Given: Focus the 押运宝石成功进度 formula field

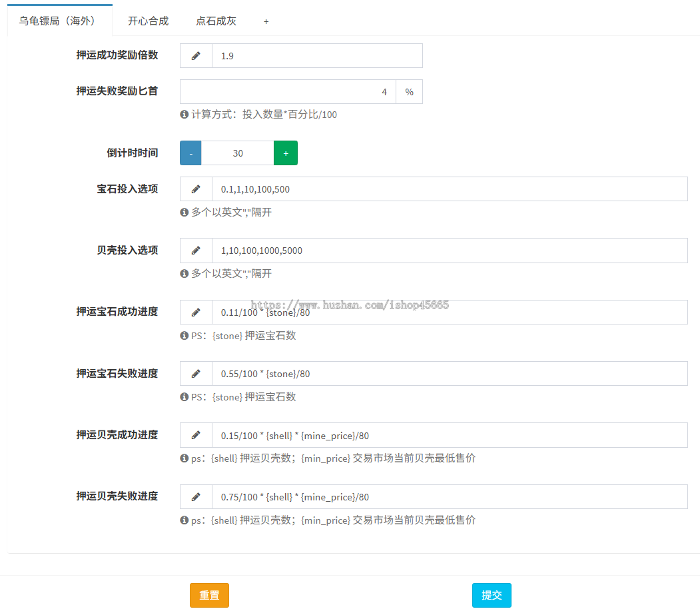Looking at the screenshot, I should [450, 312].
